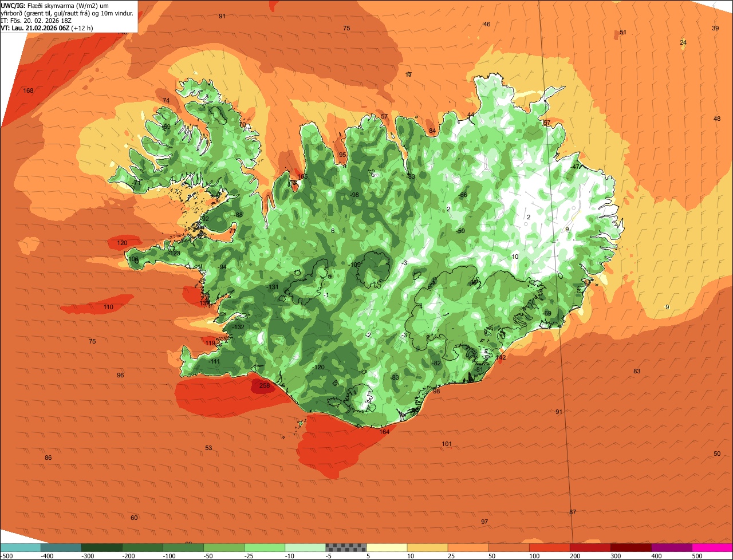The width and height of the screenshot is (733, 560).
Task: Click the ocean value 53
Action: tap(208, 448)
